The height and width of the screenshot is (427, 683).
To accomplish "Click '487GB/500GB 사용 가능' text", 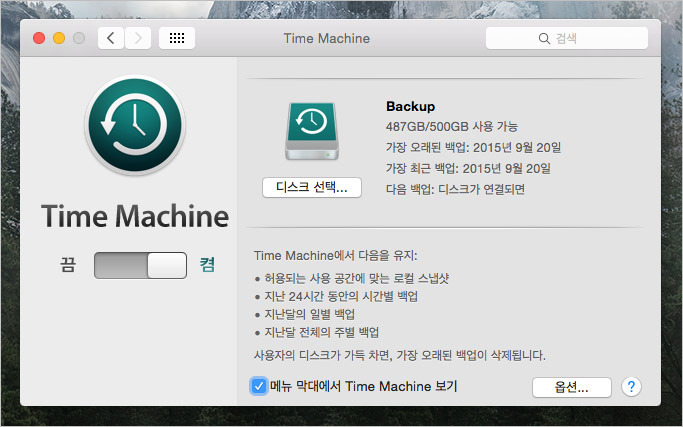I will coord(452,127).
